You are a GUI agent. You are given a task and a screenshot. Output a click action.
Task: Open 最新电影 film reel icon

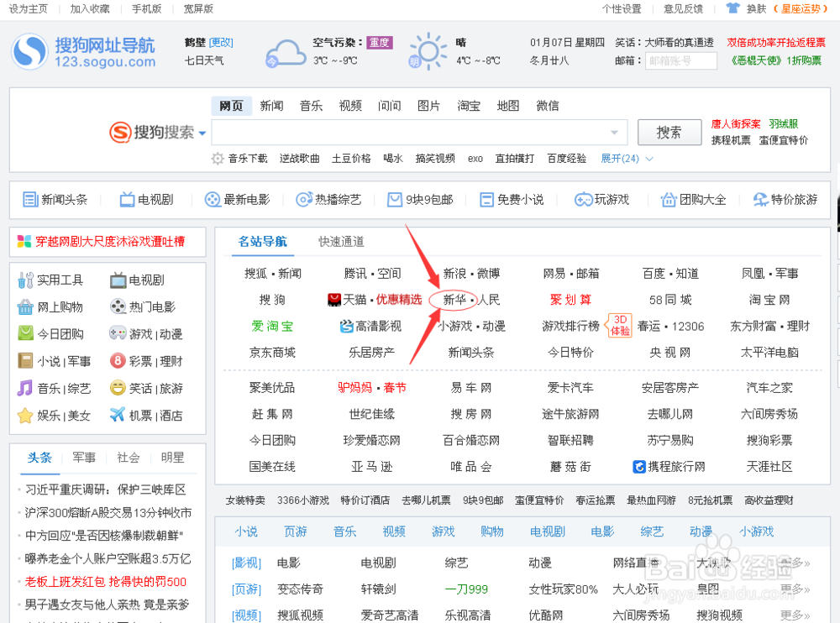click(213, 200)
